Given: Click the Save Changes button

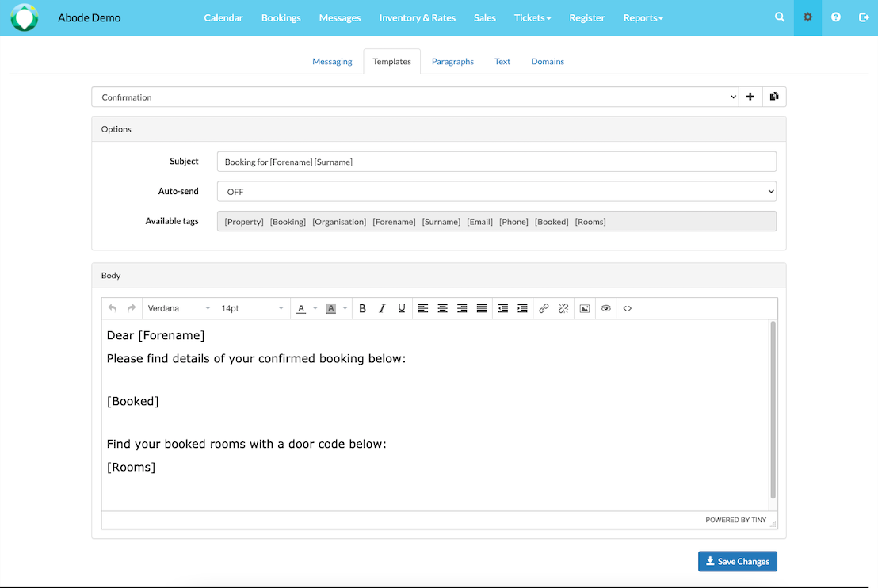Looking at the screenshot, I should click(x=738, y=561).
